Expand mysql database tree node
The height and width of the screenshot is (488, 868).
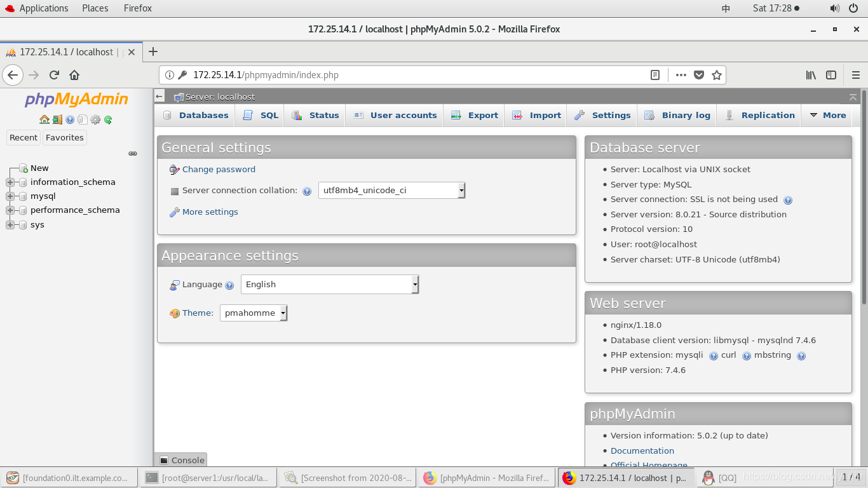pos(10,196)
